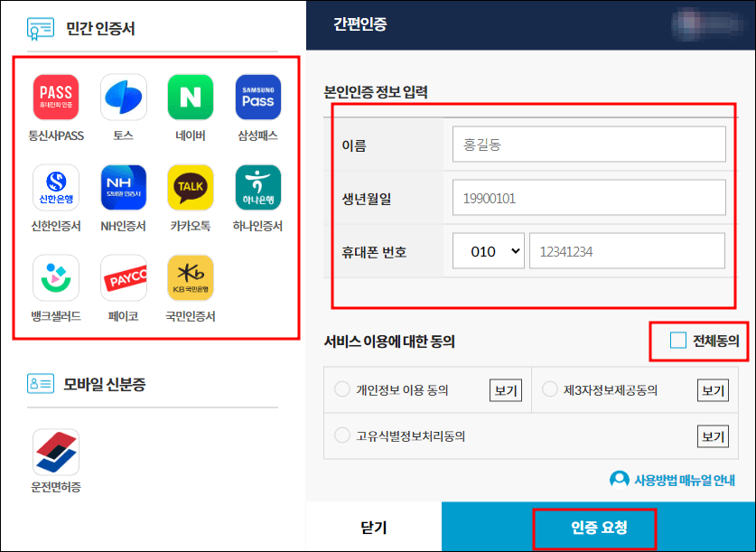The height and width of the screenshot is (552, 756).
Task: View 고유식별정보처리동의 terms via 보기
Action: pyautogui.click(x=713, y=436)
